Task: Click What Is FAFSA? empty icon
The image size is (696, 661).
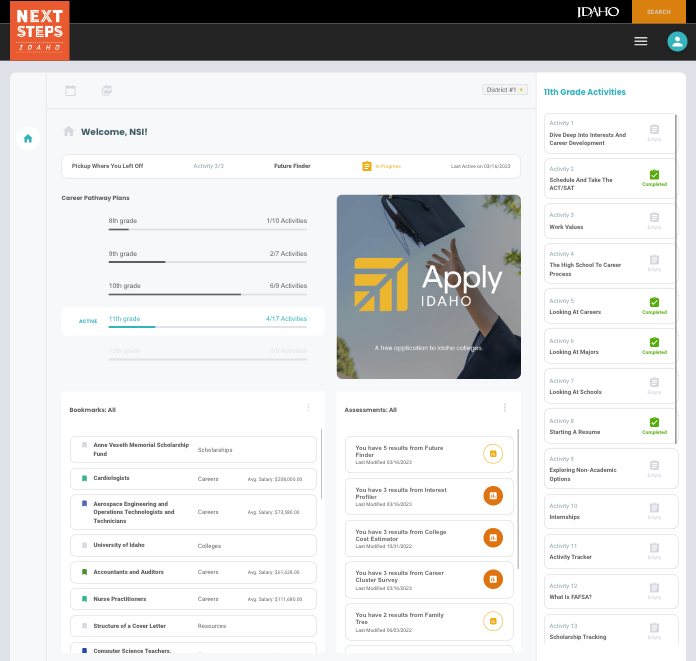Action: [x=654, y=587]
